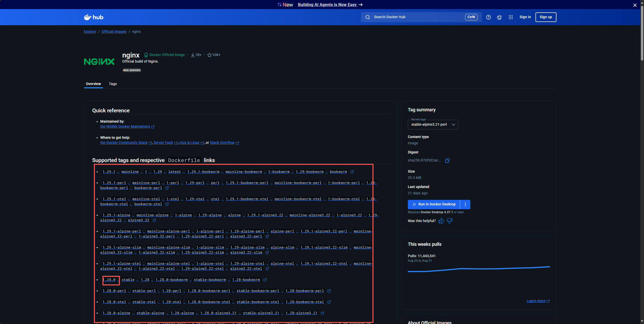This screenshot has height=324, width=644.
Task: Open the 1.28.0-perl tag link
Action: 114,291
